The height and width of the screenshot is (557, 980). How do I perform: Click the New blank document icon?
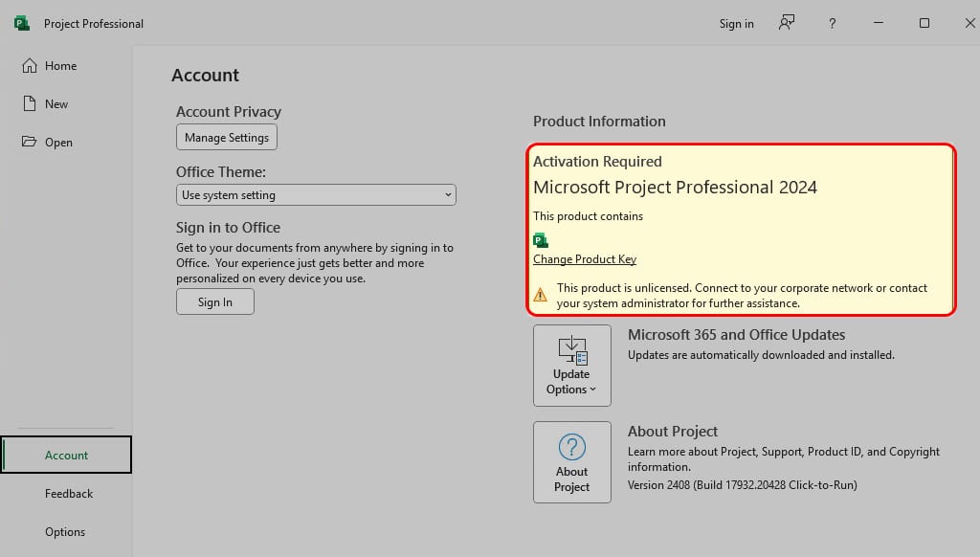(x=30, y=103)
